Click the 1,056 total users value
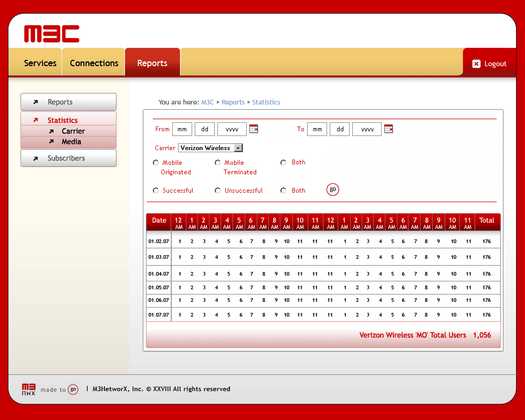 [482, 335]
